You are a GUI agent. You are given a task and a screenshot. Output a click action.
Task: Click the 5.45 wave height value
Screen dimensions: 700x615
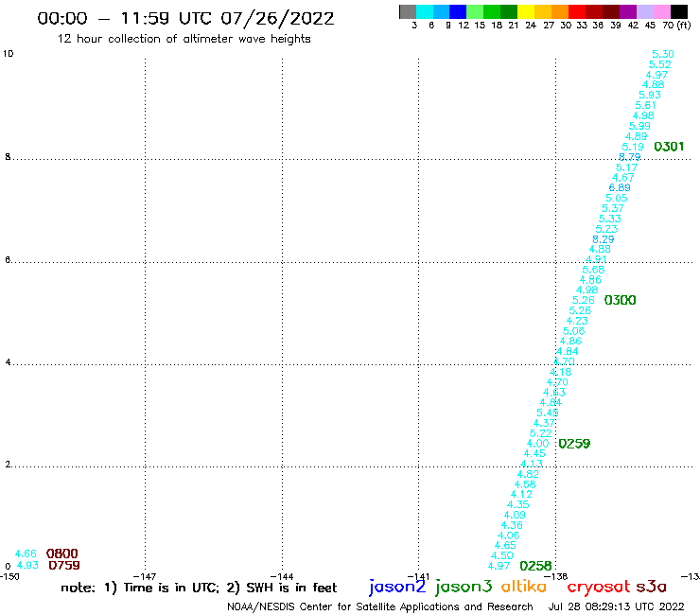[x=548, y=413]
